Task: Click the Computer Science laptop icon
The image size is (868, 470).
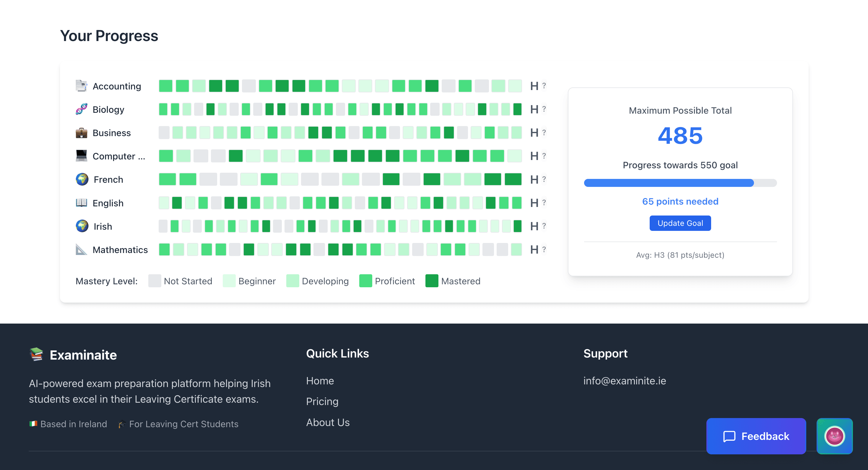Action: point(81,156)
